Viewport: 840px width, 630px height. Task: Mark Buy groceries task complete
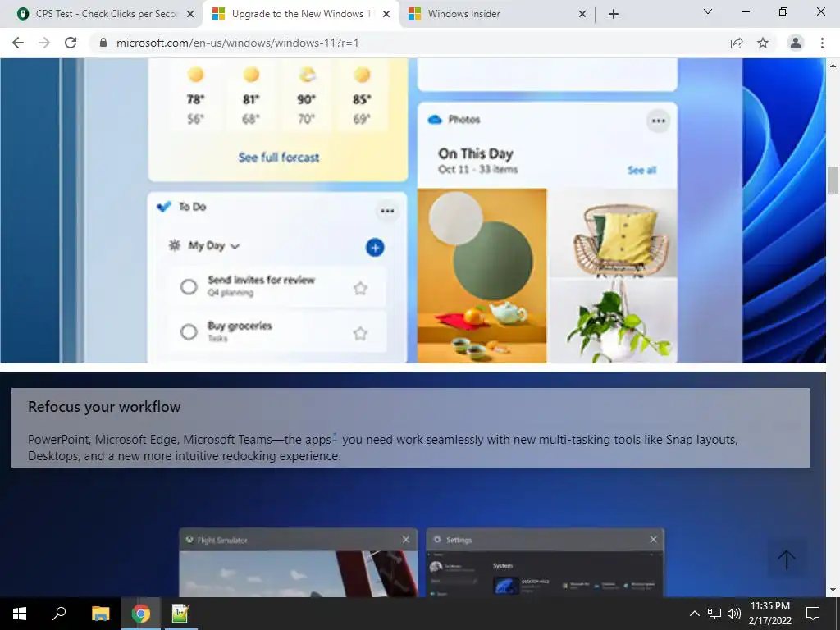point(189,331)
